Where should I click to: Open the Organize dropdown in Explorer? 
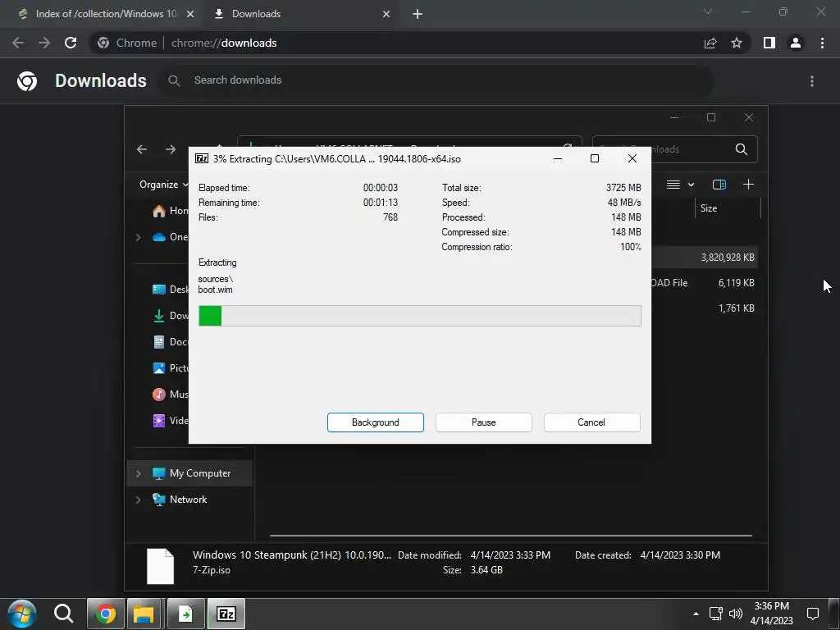163,185
